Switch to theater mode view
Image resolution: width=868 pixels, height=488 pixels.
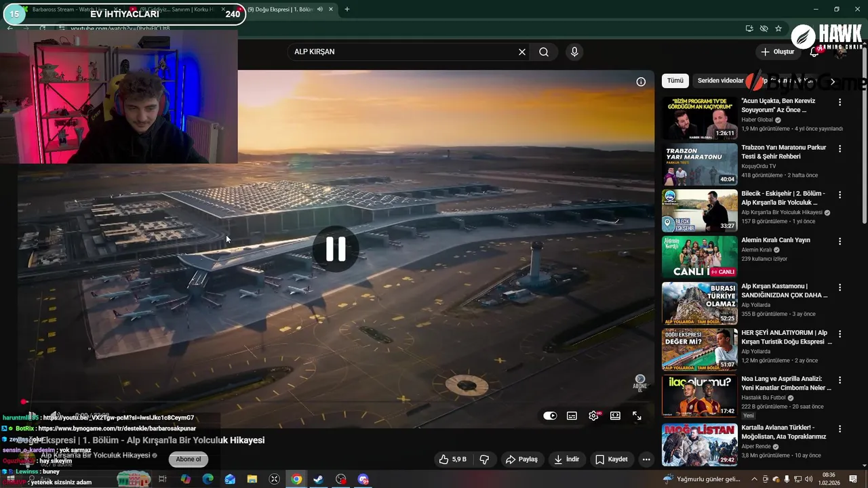tap(615, 416)
